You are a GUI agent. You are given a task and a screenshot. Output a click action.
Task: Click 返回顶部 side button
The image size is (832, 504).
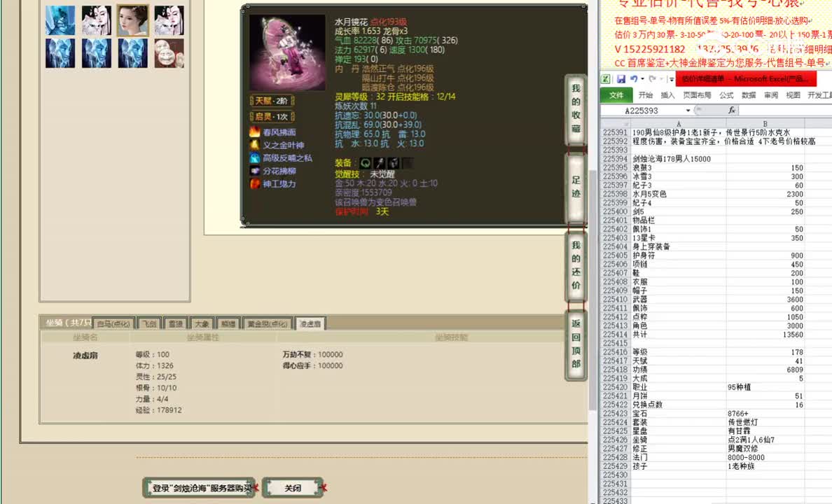(576, 344)
